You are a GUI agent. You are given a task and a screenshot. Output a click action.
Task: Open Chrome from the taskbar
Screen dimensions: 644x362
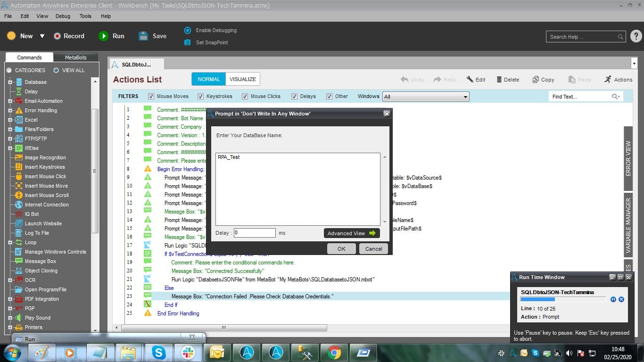tap(334, 353)
